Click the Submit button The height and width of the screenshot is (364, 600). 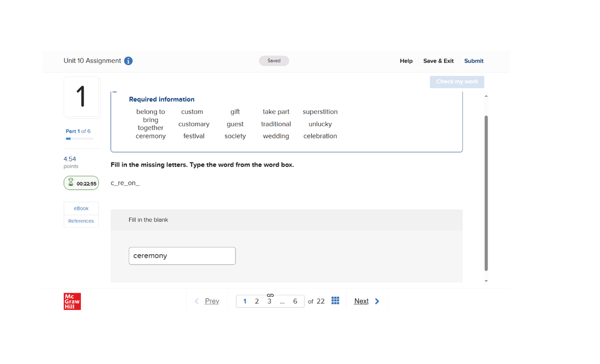point(473,60)
